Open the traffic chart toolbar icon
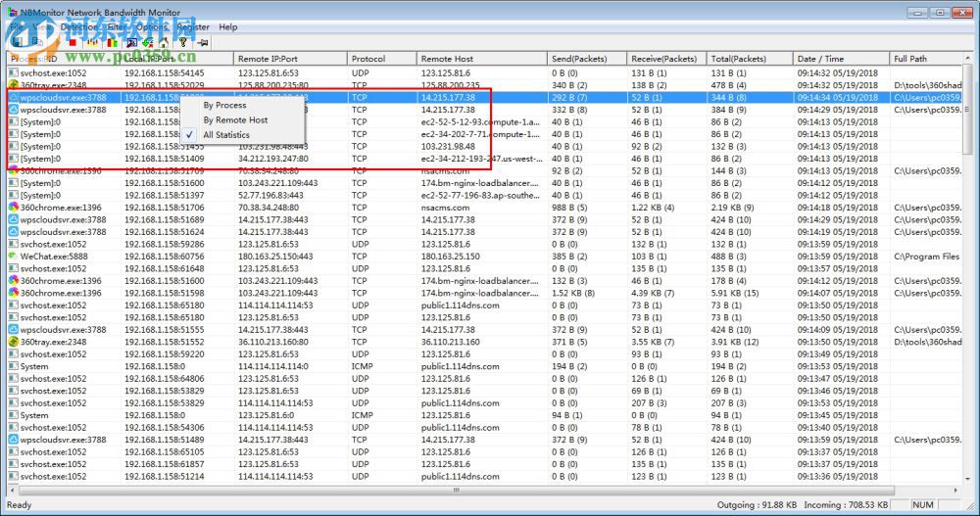 coord(92,42)
